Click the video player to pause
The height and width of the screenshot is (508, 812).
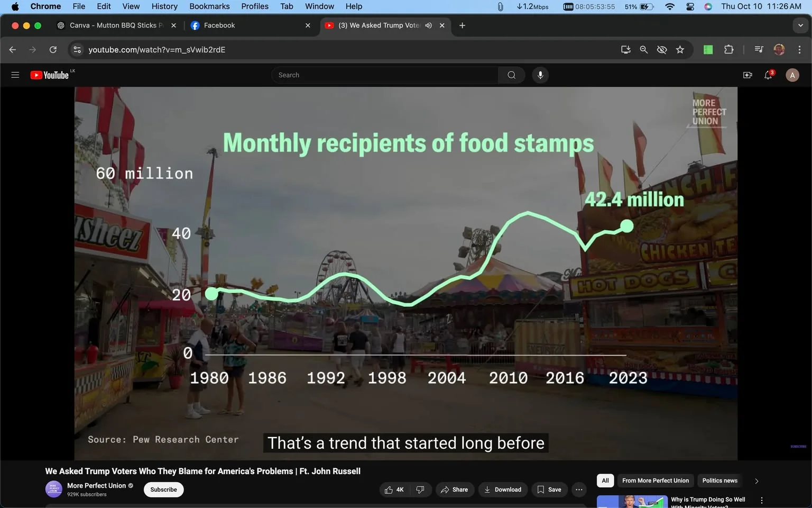click(405, 273)
